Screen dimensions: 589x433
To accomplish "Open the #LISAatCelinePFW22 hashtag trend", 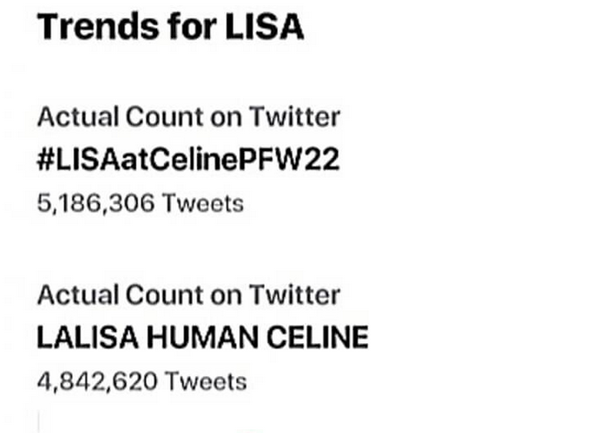I will pyautogui.click(x=188, y=160).
